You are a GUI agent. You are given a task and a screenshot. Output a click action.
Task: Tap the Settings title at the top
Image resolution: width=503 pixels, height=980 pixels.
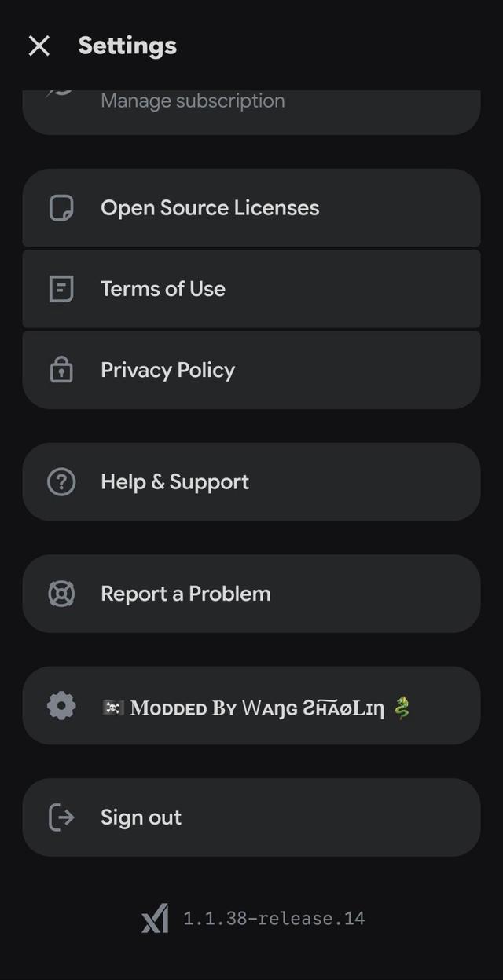[x=127, y=45]
